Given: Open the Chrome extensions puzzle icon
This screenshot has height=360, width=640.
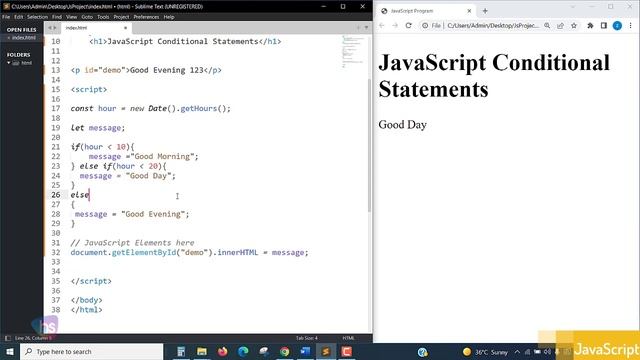Looking at the screenshot, I should click(x=590, y=25).
